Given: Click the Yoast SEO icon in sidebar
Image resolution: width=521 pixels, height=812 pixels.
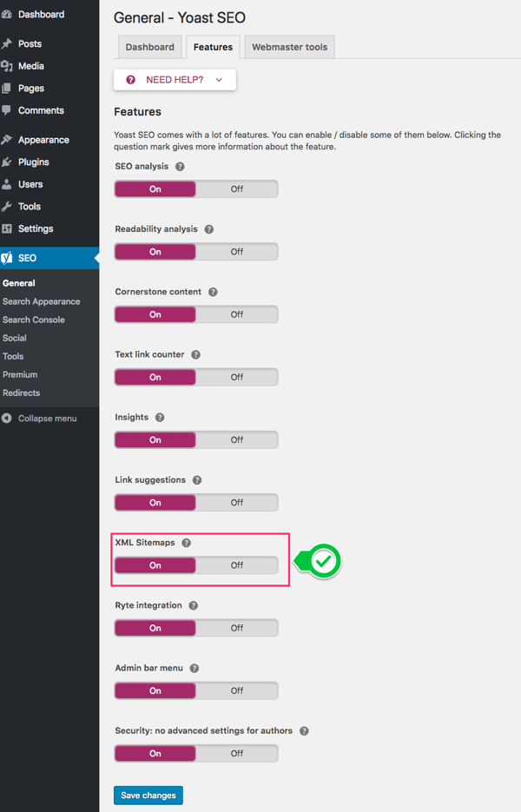Looking at the screenshot, I should pos(7,258).
